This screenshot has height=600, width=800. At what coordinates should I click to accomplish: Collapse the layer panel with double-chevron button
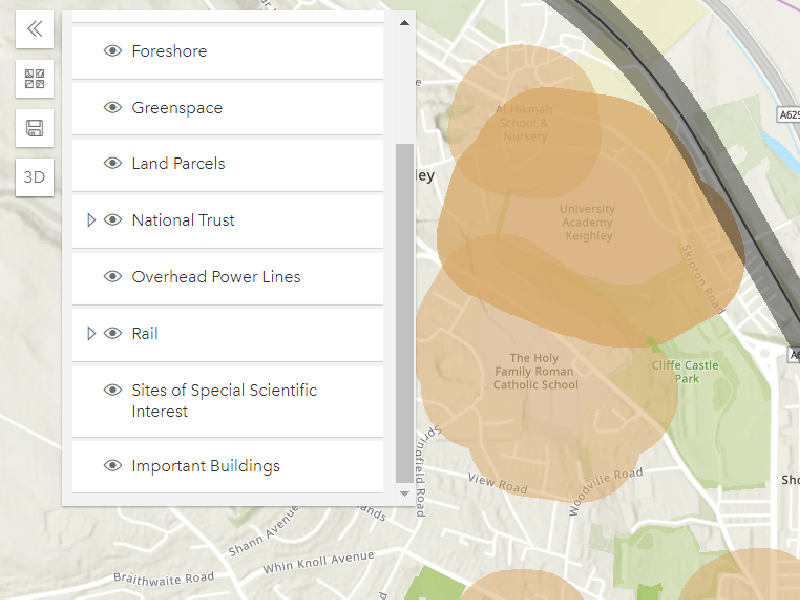(35, 29)
